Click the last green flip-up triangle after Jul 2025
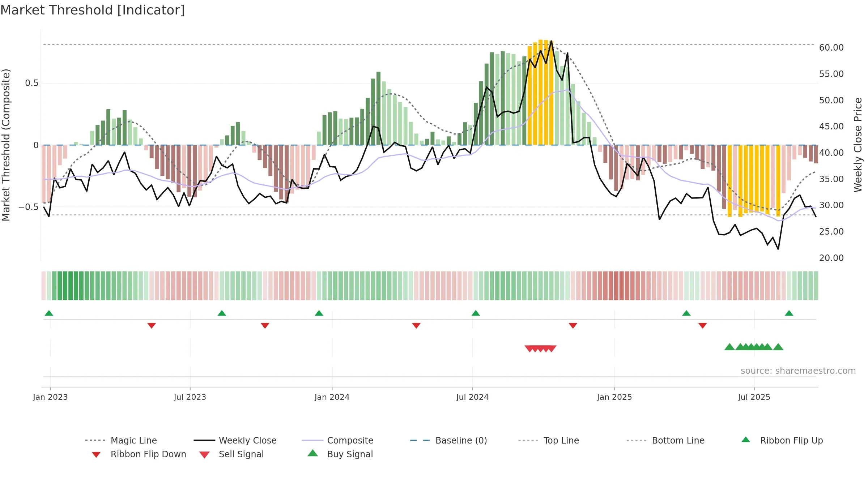The width and height of the screenshot is (868, 488). point(789,313)
